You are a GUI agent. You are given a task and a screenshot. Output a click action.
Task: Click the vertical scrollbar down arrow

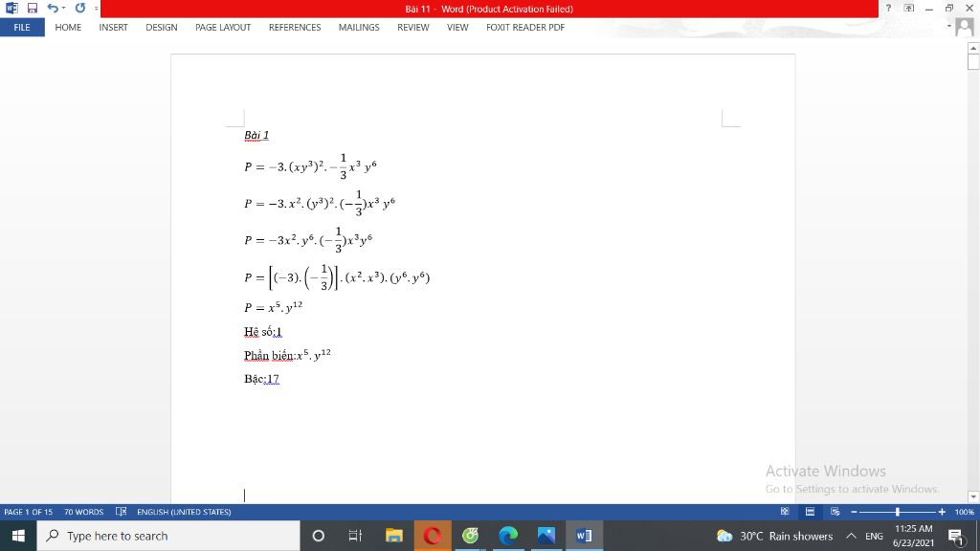(x=973, y=497)
